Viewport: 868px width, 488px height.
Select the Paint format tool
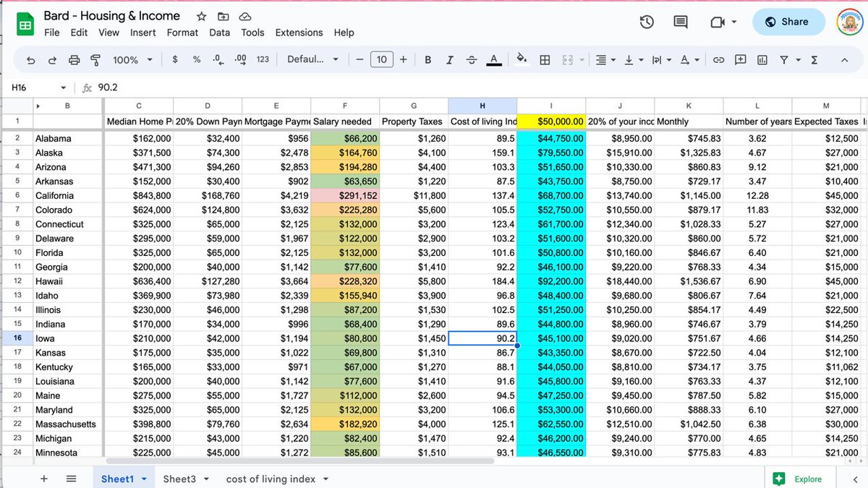95,59
